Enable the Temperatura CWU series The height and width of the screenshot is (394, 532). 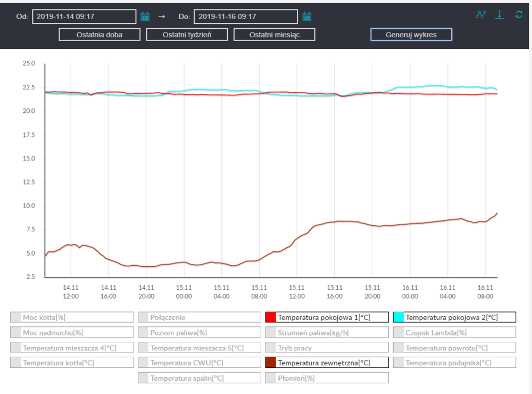(199, 363)
